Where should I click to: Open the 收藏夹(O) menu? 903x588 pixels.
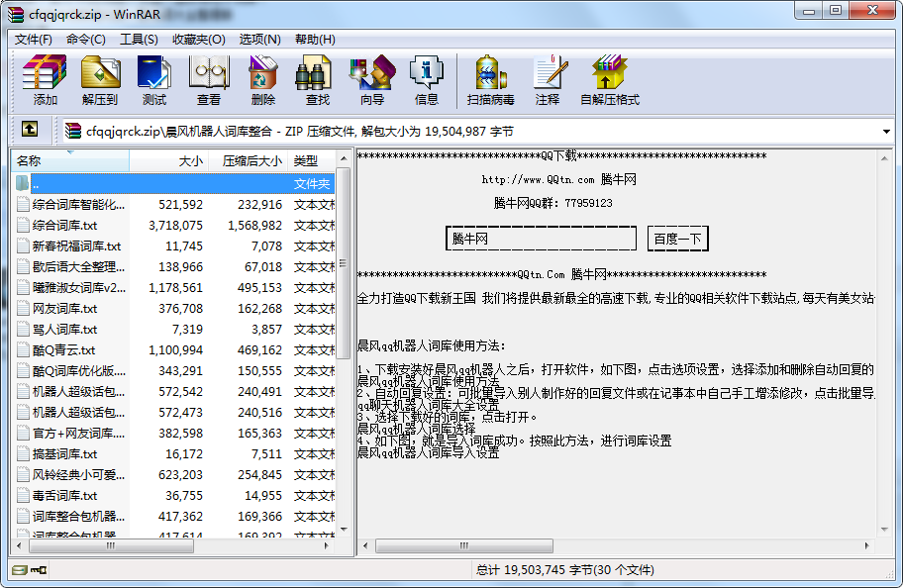pos(199,40)
